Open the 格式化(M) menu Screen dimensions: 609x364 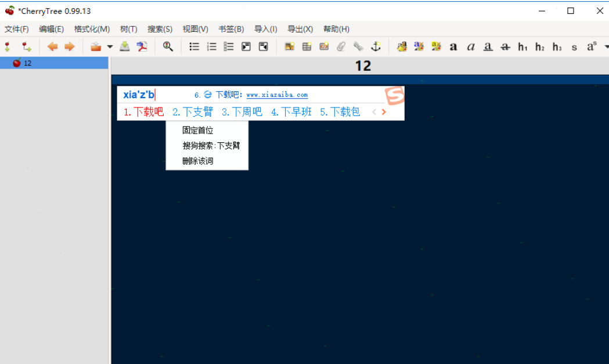92,29
